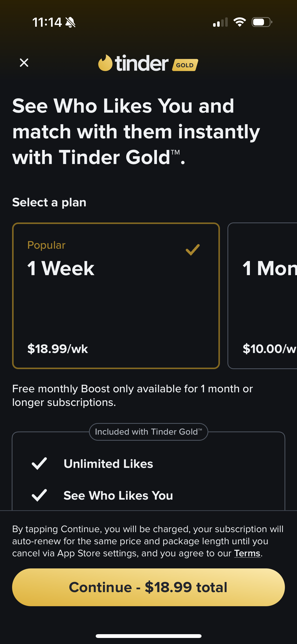Tap the Popular label on weekly plan
The width and height of the screenshot is (297, 644).
(46, 245)
